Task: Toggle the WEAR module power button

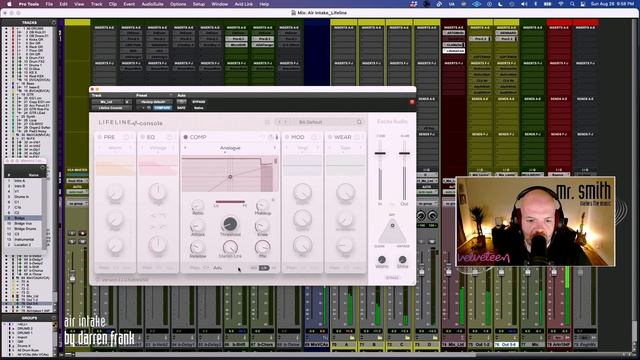Action: pos(330,137)
